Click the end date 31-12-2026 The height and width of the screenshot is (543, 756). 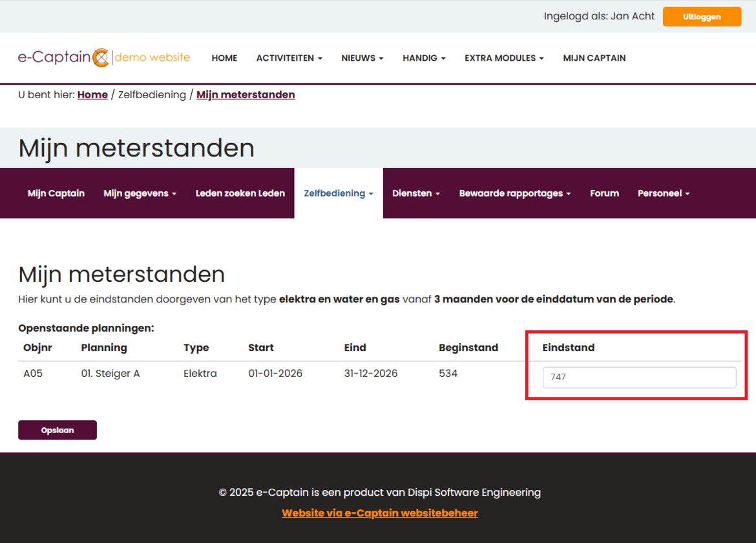tap(371, 373)
